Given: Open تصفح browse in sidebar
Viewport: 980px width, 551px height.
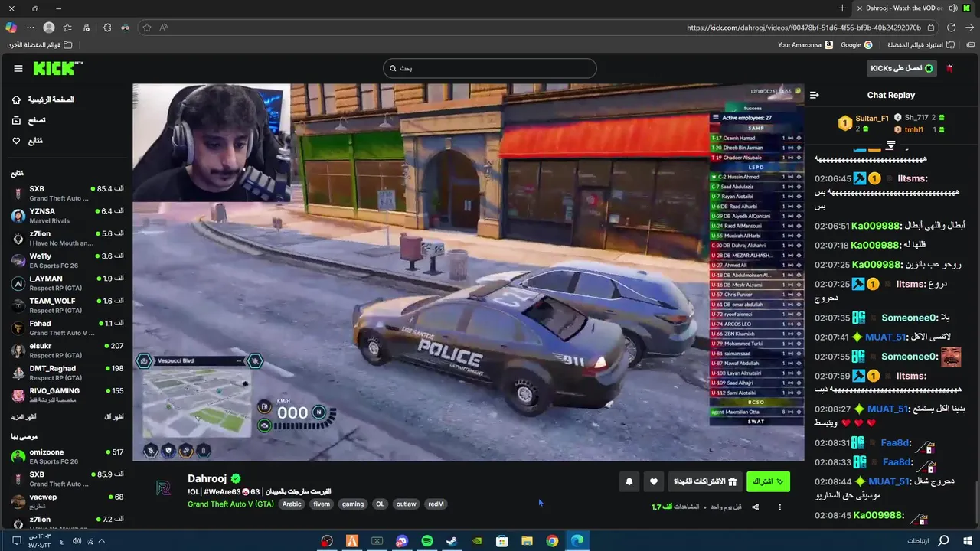Looking at the screenshot, I should click(x=28, y=120).
